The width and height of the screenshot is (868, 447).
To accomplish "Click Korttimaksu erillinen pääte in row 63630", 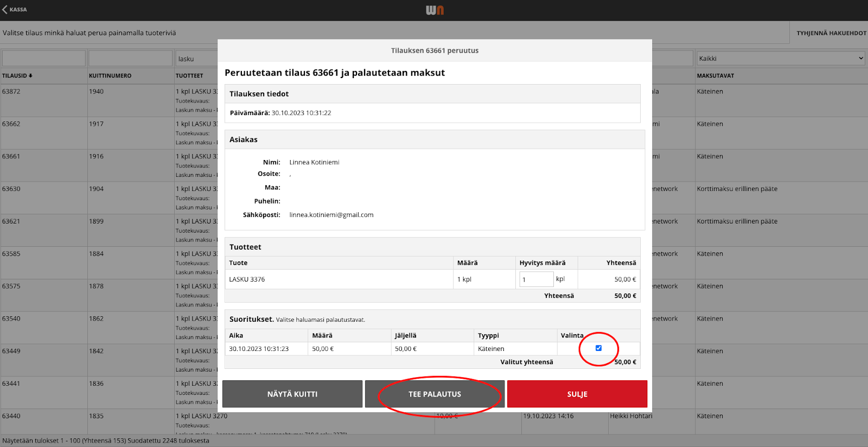I will pos(737,189).
